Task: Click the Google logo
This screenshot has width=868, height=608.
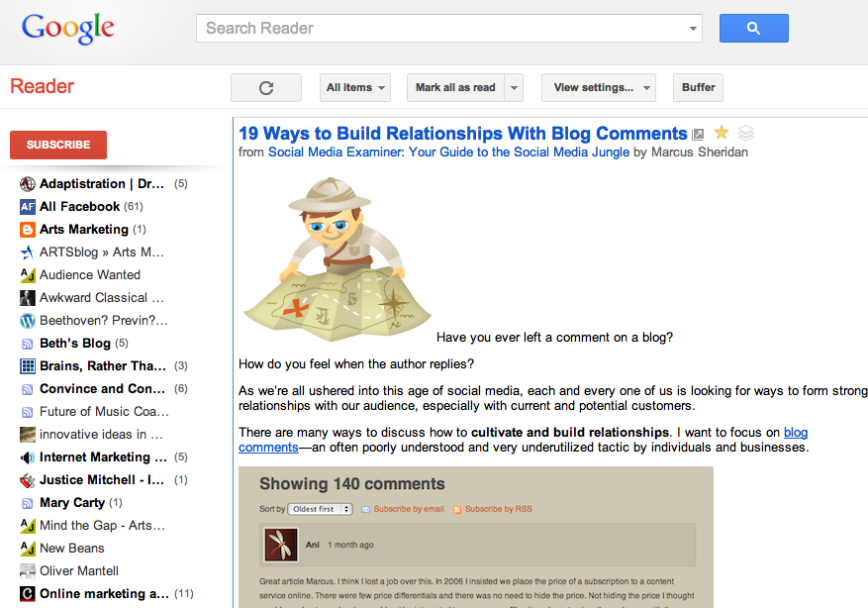Action: pyautogui.click(x=67, y=29)
